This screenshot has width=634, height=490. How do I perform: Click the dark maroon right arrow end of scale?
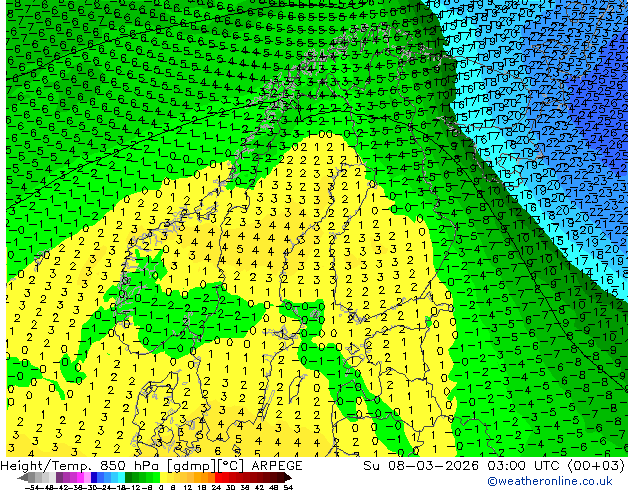(288, 477)
